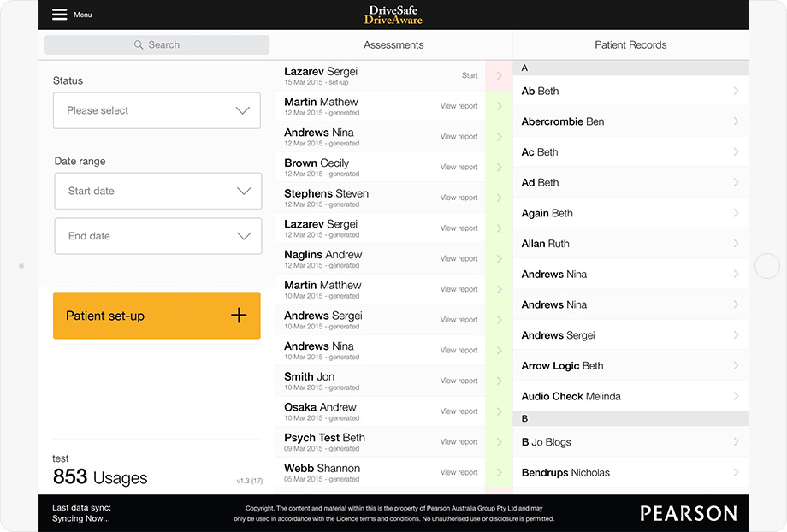Focus the Search field

[157, 44]
